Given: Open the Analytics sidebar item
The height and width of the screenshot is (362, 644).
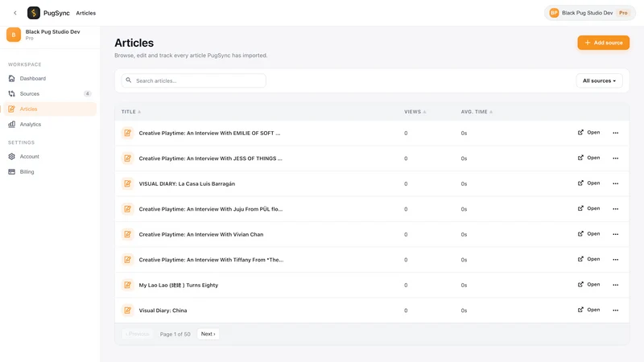Looking at the screenshot, I should (x=50, y=125).
